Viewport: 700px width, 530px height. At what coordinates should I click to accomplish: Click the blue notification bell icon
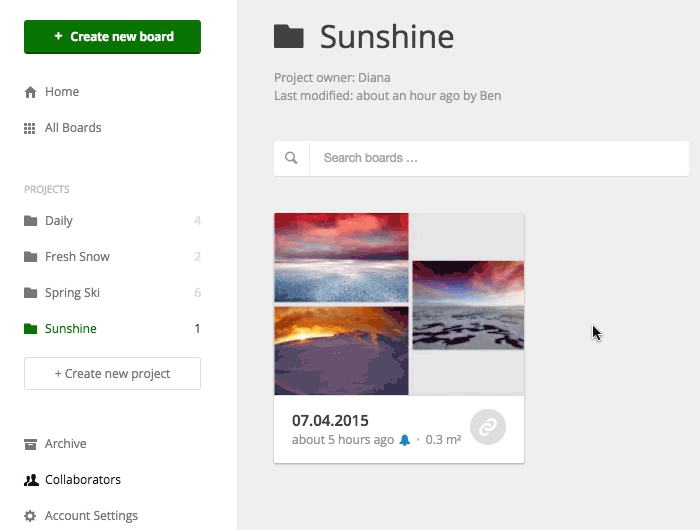pos(404,440)
